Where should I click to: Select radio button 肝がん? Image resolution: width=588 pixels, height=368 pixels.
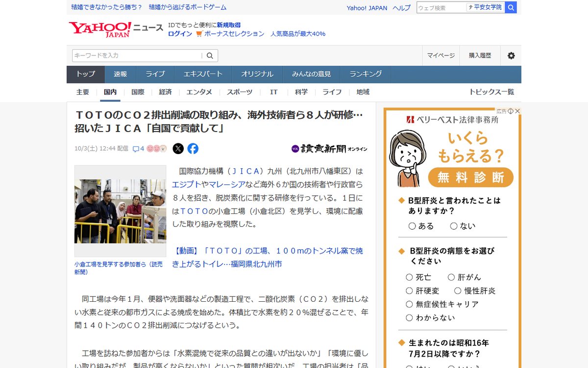(451, 277)
